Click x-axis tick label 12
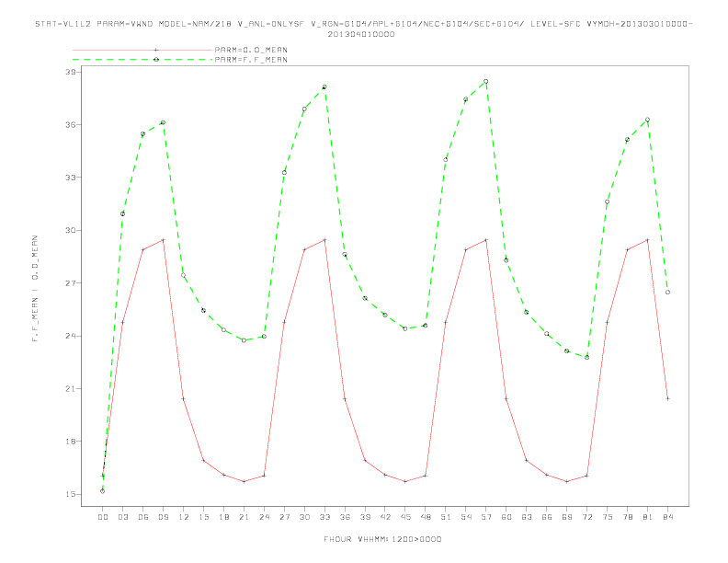Image resolution: width=728 pixels, height=563 pixels. tap(184, 517)
